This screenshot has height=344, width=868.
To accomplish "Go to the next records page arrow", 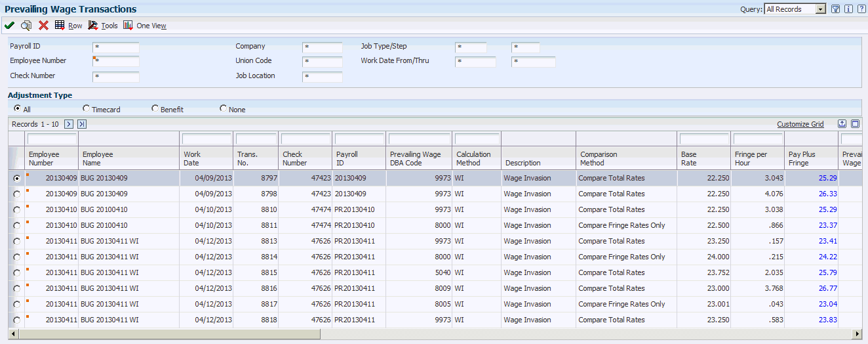I will pos(69,124).
